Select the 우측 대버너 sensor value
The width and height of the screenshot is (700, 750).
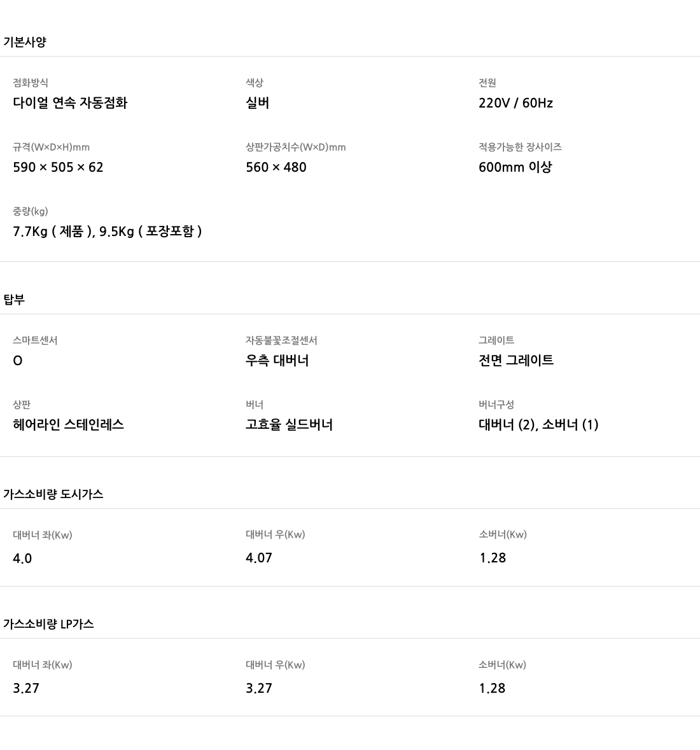277,360
